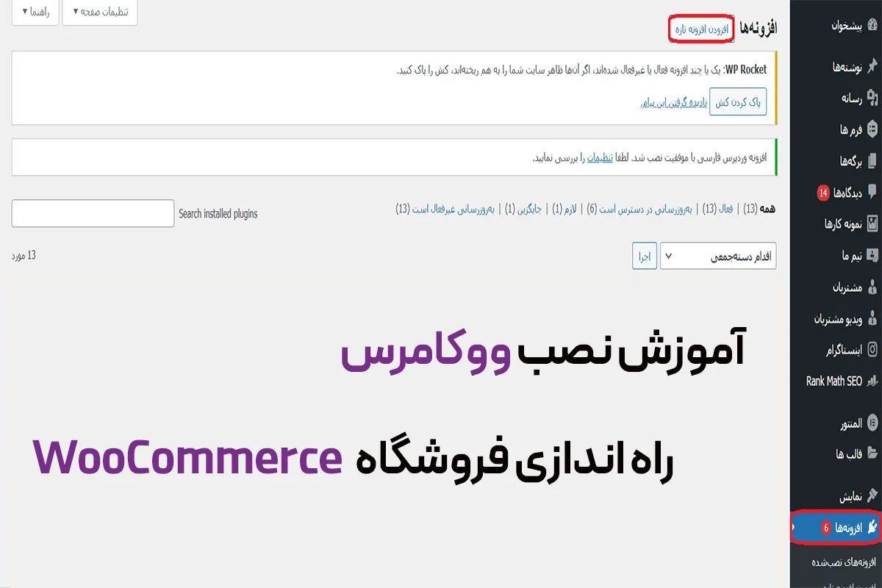Click the Templates (قالب ها) folder icon
Image resolution: width=882 pixels, height=588 pixels.
pyautogui.click(x=873, y=454)
